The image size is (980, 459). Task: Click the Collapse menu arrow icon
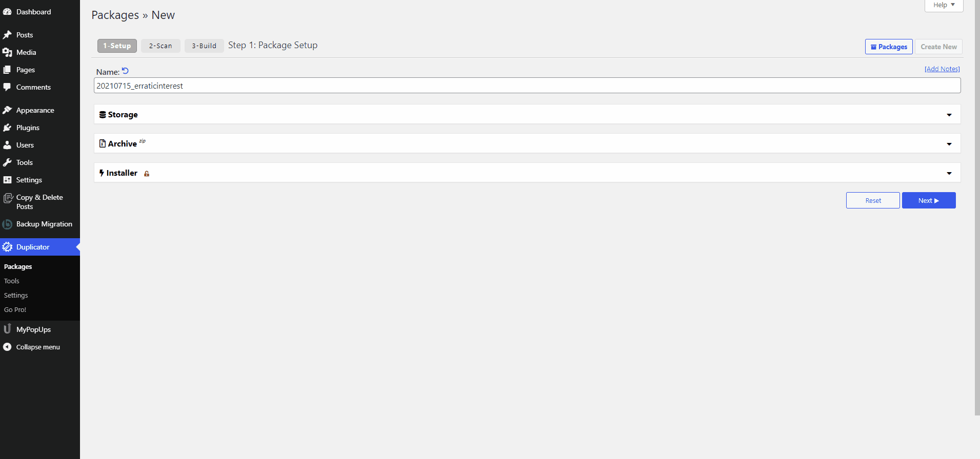pos(7,347)
